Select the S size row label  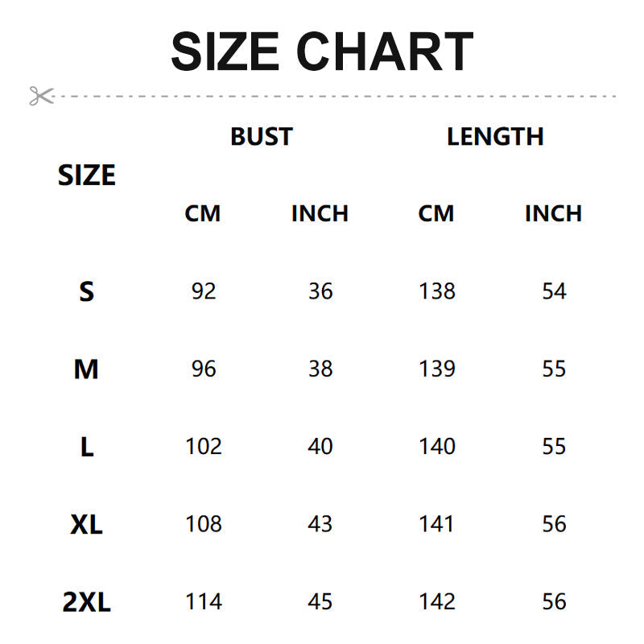tap(87, 291)
